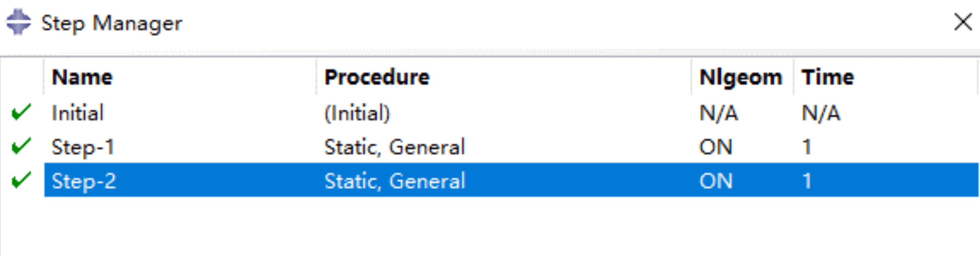The width and height of the screenshot is (980, 256).
Task: Select the Step-1 row name
Action: 83,147
